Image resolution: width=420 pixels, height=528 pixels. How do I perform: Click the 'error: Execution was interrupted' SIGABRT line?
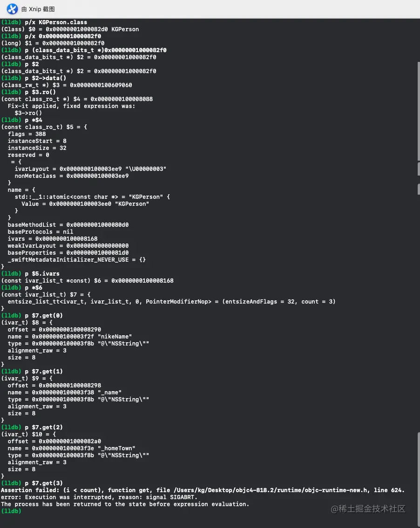[99, 497]
